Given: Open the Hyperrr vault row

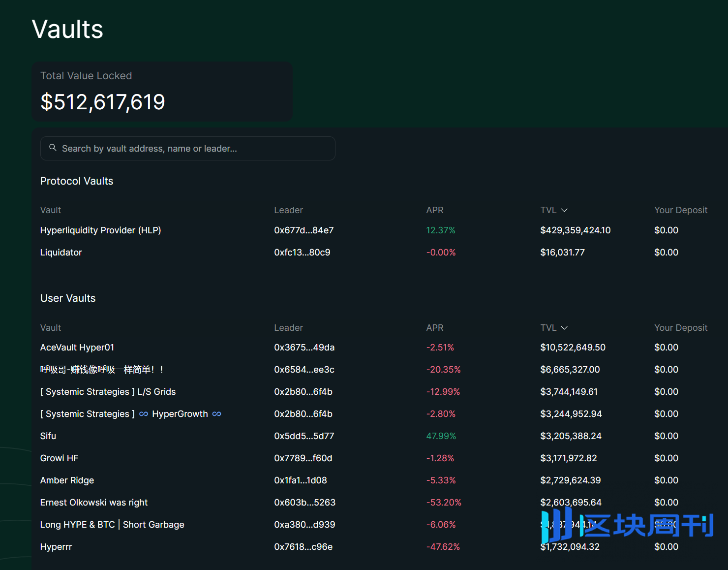Looking at the screenshot, I should [56, 547].
